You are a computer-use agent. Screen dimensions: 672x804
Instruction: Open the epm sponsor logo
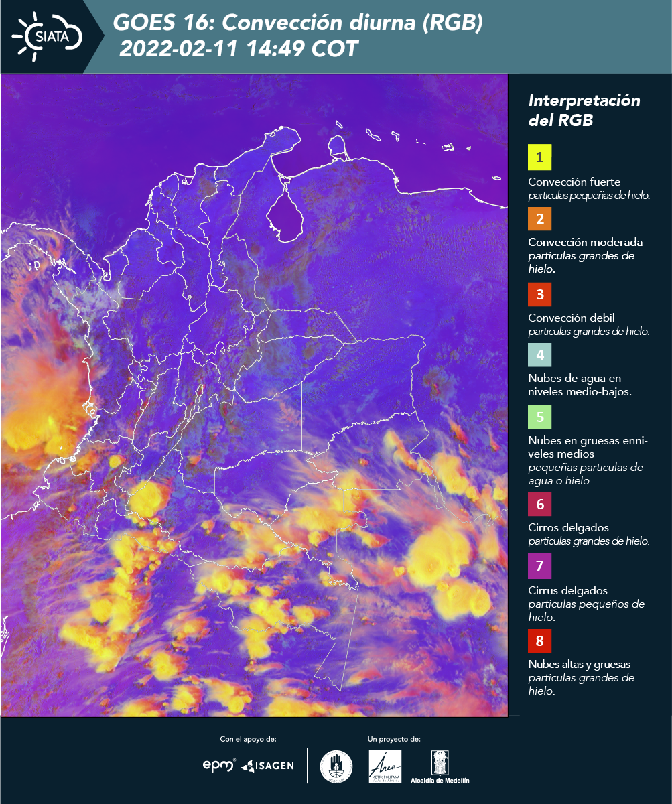pos(219,765)
